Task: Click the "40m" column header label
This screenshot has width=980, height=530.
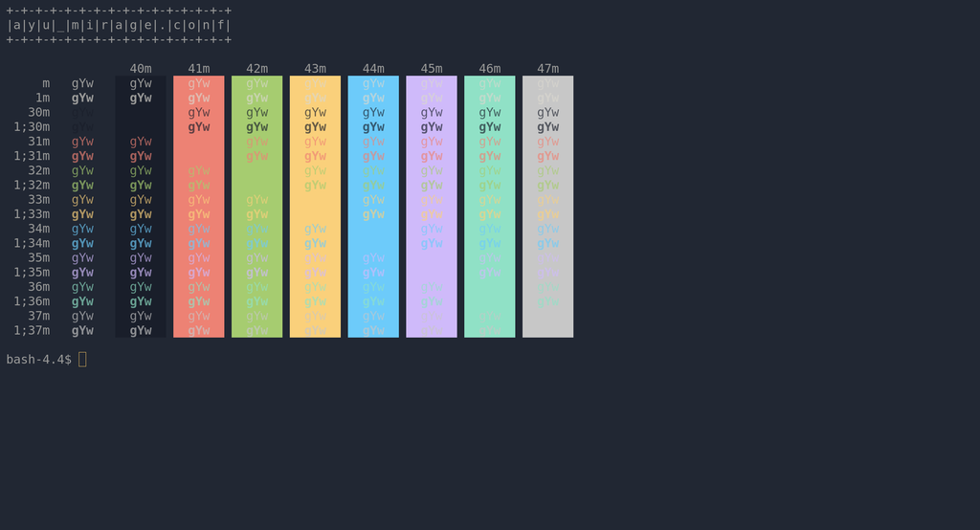Action: (x=141, y=69)
